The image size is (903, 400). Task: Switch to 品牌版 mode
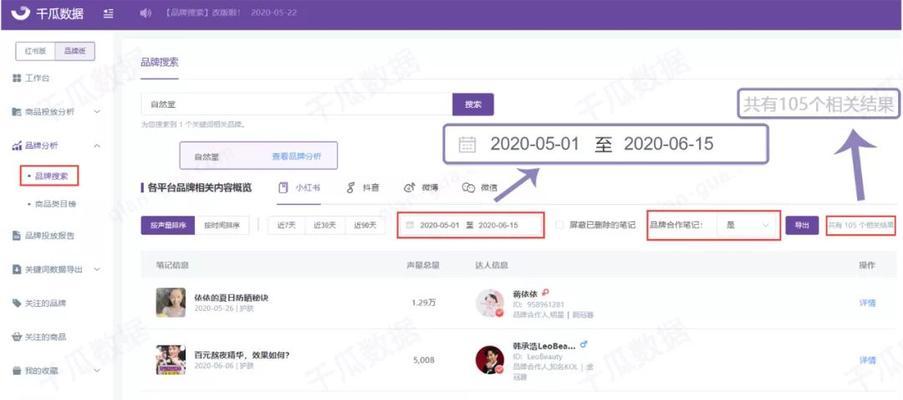pos(74,51)
